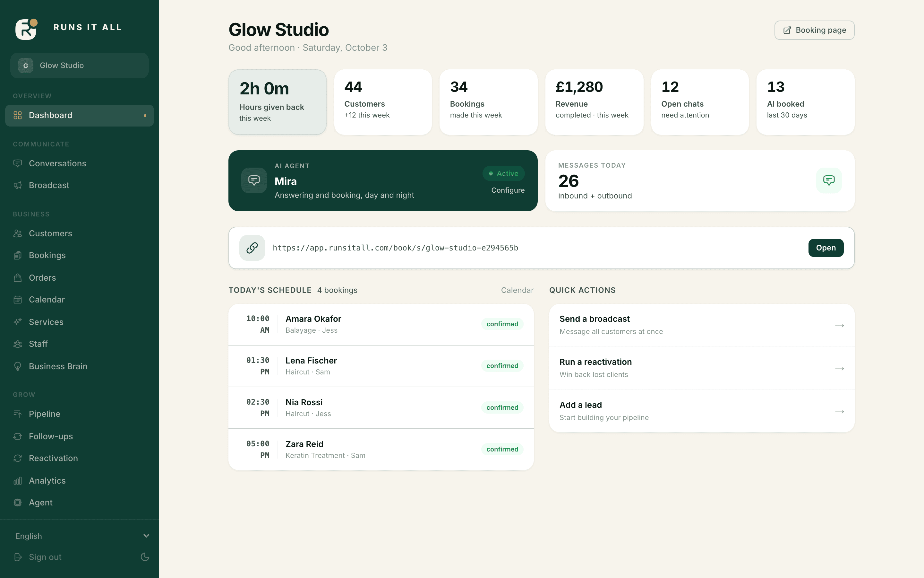
Task: Click the Runs It All logo icon
Action: coord(26,29)
